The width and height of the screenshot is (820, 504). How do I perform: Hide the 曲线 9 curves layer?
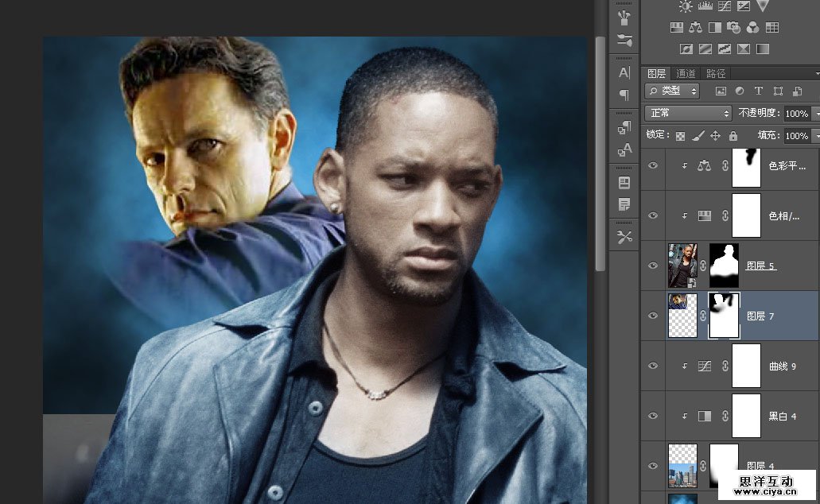point(653,366)
